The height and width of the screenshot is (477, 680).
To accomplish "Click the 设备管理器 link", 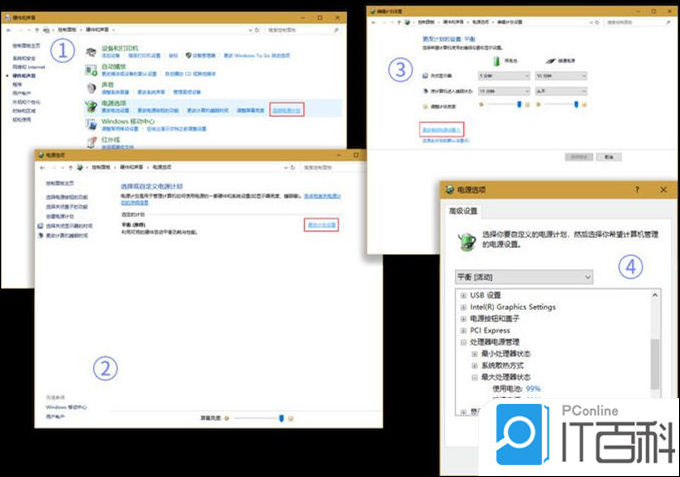I will (204, 56).
